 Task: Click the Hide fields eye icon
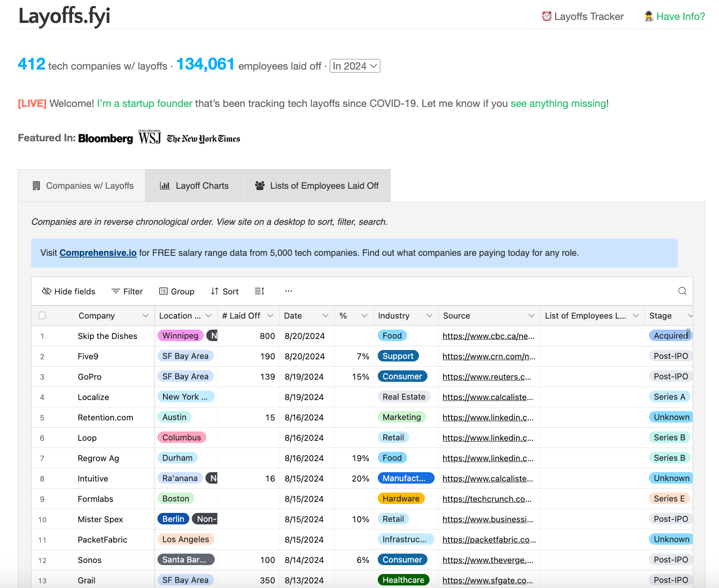click(x=46, y=291)
